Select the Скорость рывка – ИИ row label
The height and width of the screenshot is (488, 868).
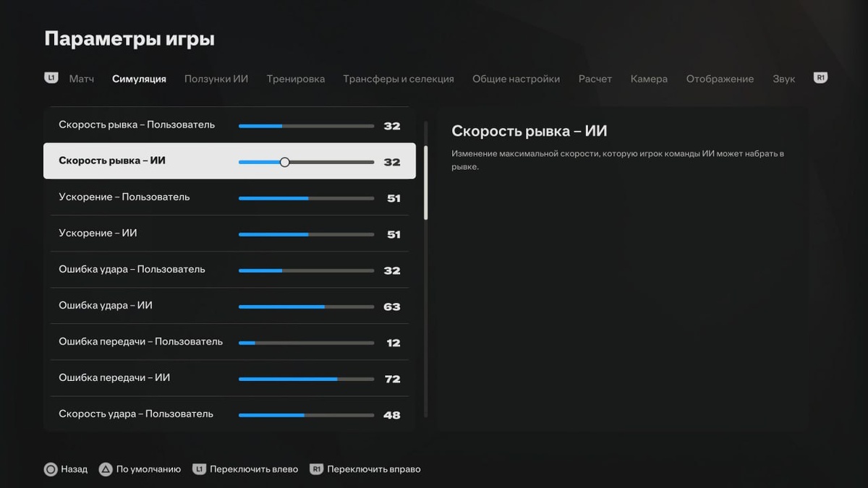tap(112, 160)
